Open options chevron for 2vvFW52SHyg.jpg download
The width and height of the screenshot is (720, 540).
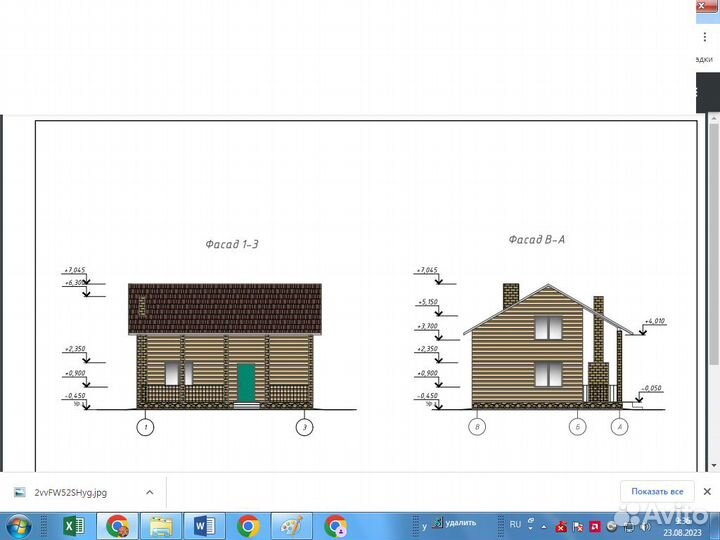coord(149,492)
